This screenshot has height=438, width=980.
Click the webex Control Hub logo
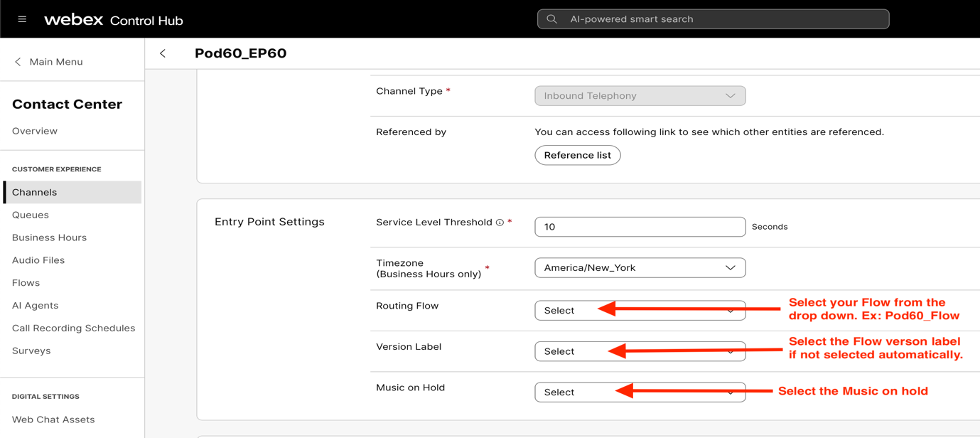pyautogui.click(x=114, y=20)
